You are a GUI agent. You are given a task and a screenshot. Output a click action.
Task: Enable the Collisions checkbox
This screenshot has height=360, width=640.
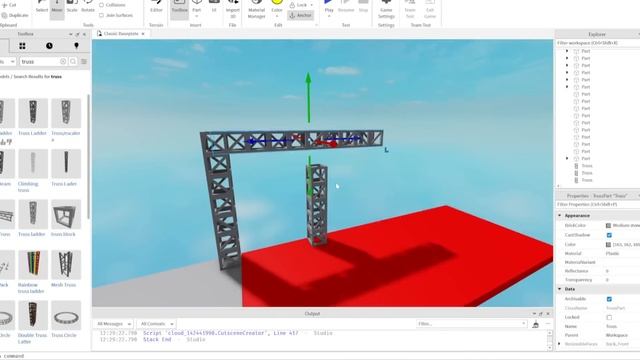pos(101,5)
